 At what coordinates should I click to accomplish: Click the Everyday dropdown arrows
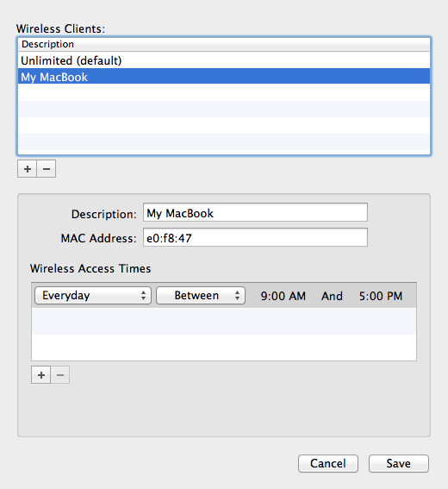coord(143,295)
